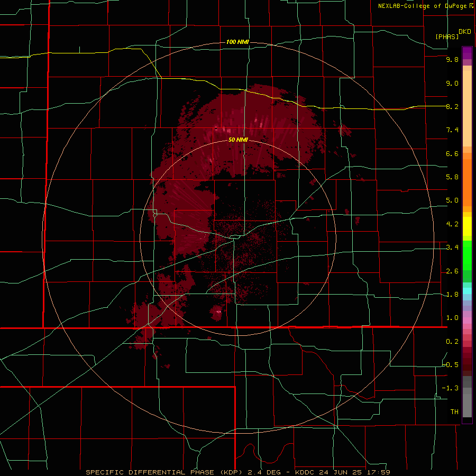Click the 2.6 value on the color scale

point(452,271)
